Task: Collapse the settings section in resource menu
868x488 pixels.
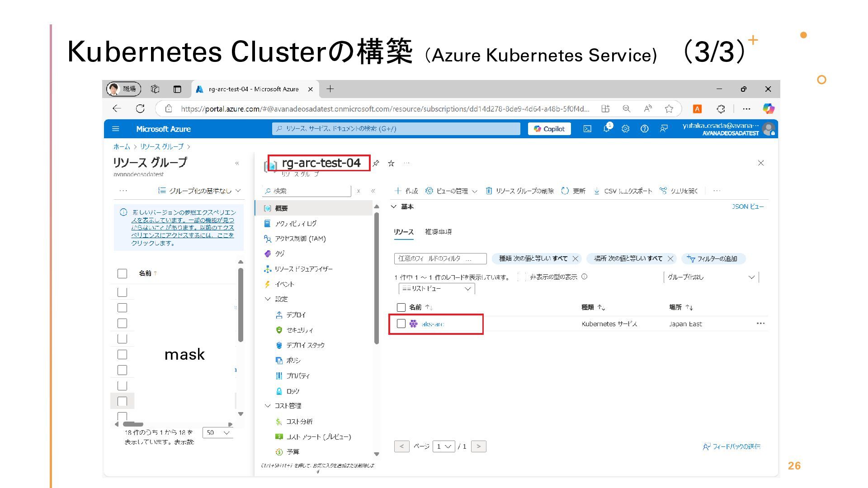Action: pyautogui.click(x=268, y=299)
